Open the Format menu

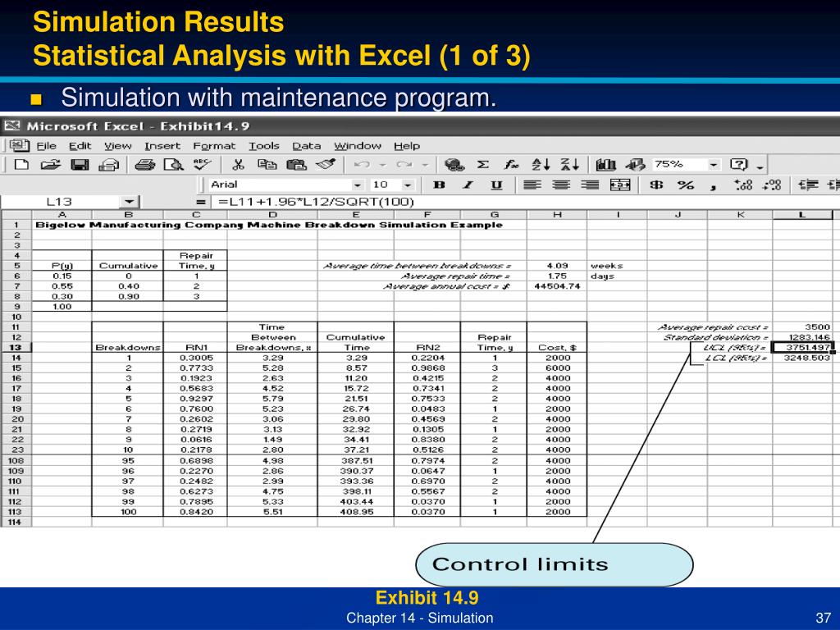[x=214, y=146]
